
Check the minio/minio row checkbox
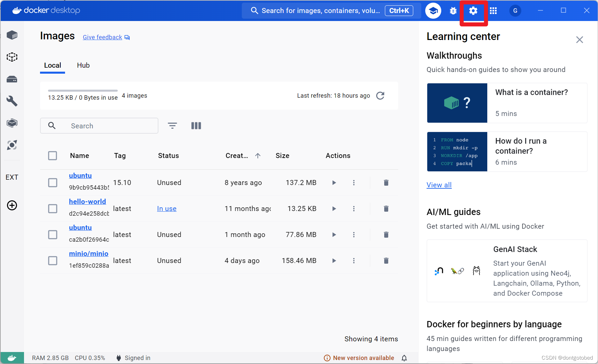53,261
